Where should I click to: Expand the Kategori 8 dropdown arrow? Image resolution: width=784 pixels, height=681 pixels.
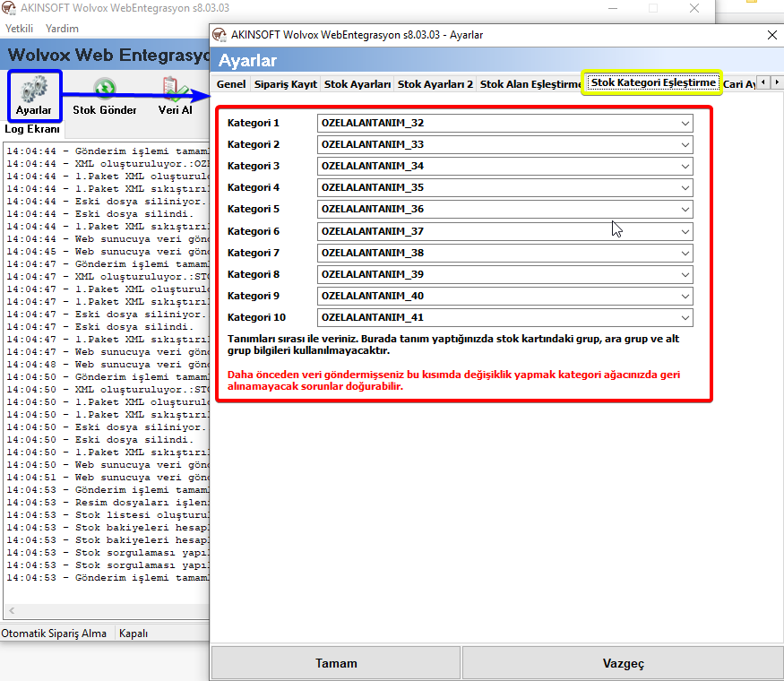click(685, 275)
